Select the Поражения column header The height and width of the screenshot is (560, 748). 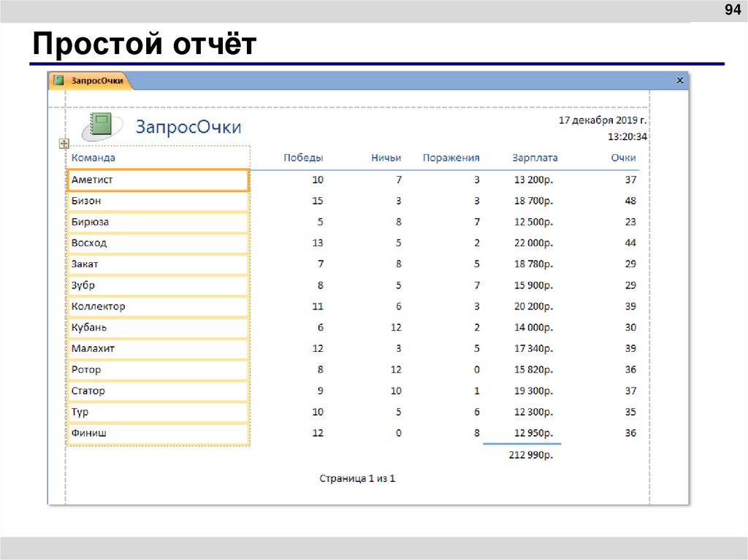[x=451, y=157]
